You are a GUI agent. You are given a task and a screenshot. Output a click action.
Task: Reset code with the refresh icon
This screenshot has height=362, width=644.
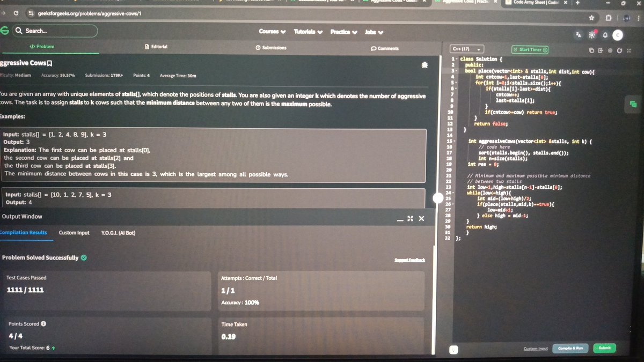point(619,50)
